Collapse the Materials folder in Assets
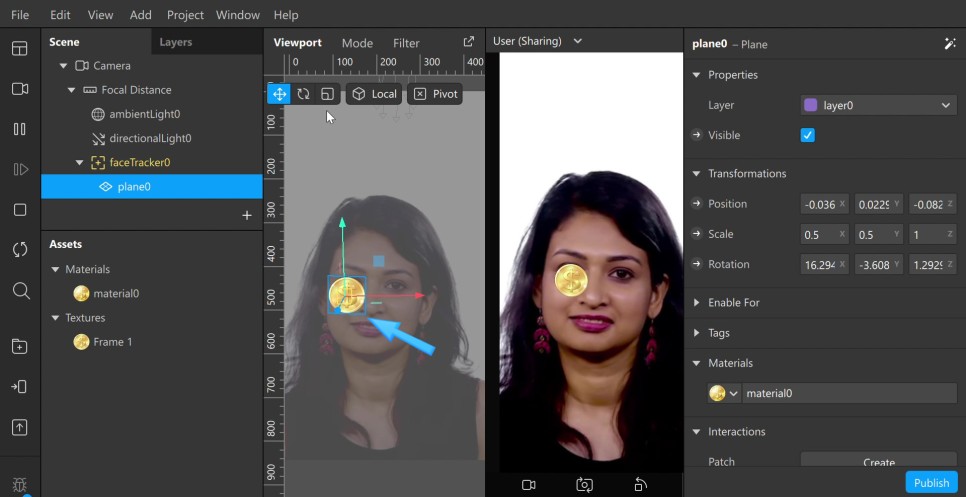966x497 pixels. pos(55,270)
